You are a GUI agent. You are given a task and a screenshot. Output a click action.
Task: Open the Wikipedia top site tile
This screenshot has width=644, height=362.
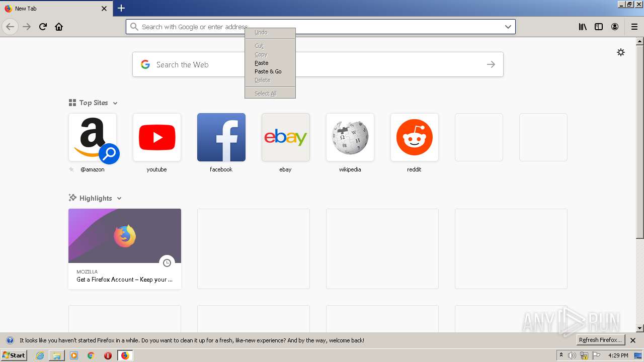[x=350, y=137]
